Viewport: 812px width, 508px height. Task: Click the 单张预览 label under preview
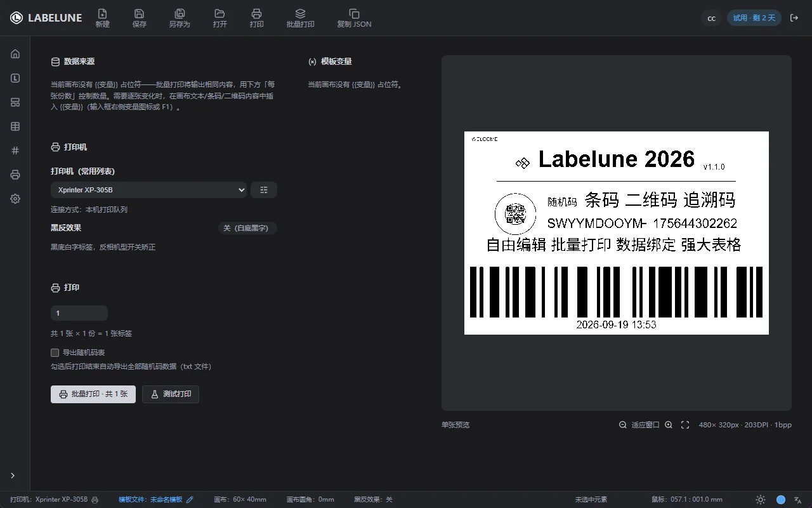pos(455,425)
